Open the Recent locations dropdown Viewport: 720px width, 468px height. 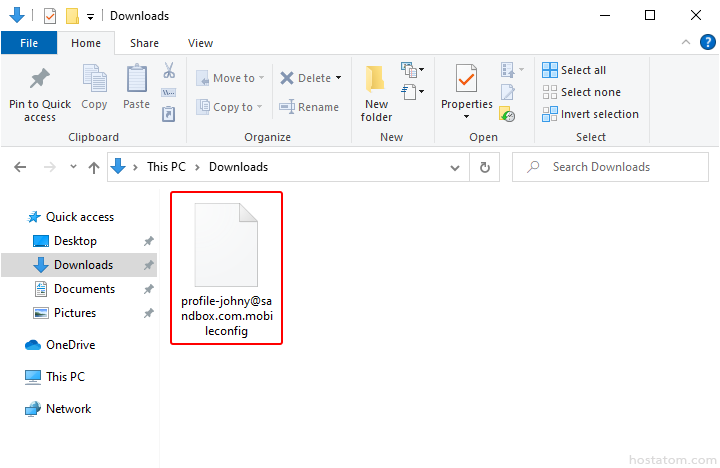pyautogui.click(x=73, y=167)
